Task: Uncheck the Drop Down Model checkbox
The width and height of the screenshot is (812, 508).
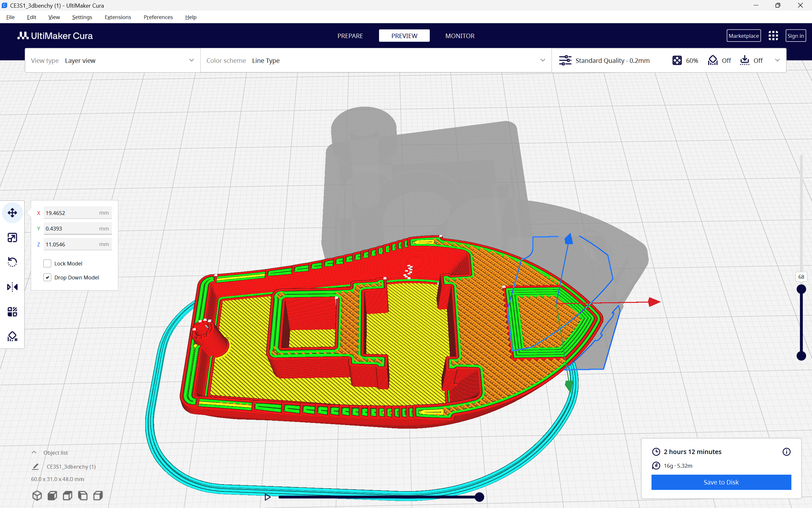Action: point(47,277)
